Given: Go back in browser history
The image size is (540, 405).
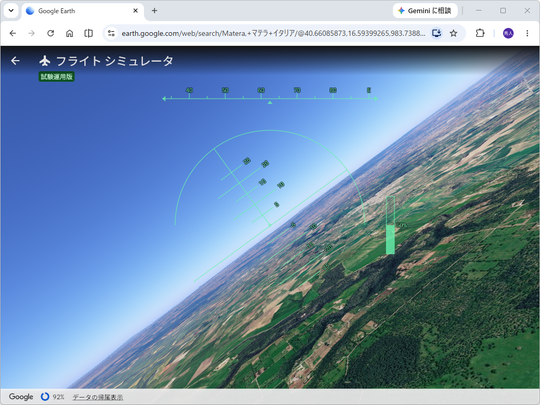Looking at the screenshot, I should (13, 33).
